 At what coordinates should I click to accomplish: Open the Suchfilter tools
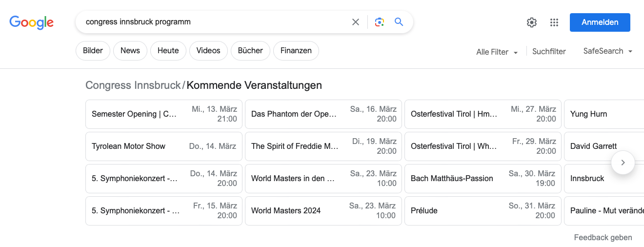pos(549,52)
